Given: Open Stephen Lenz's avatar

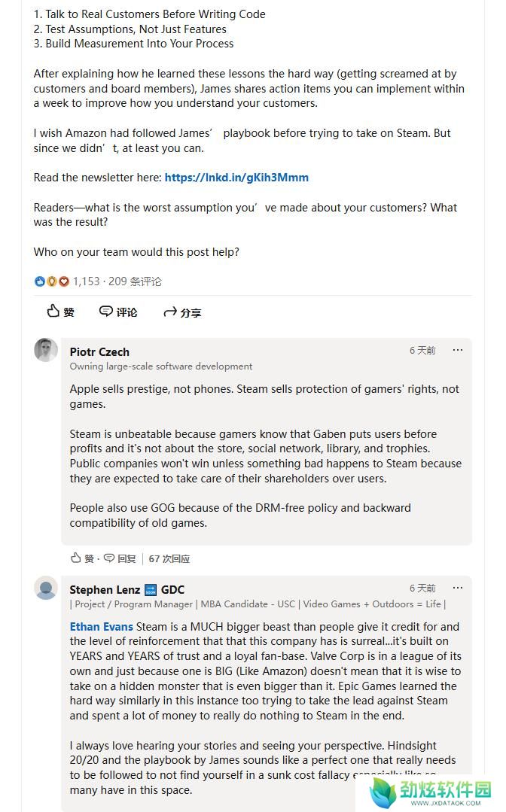Looking at the screenshot, I should pyautogui.click(x=46, y=588).
